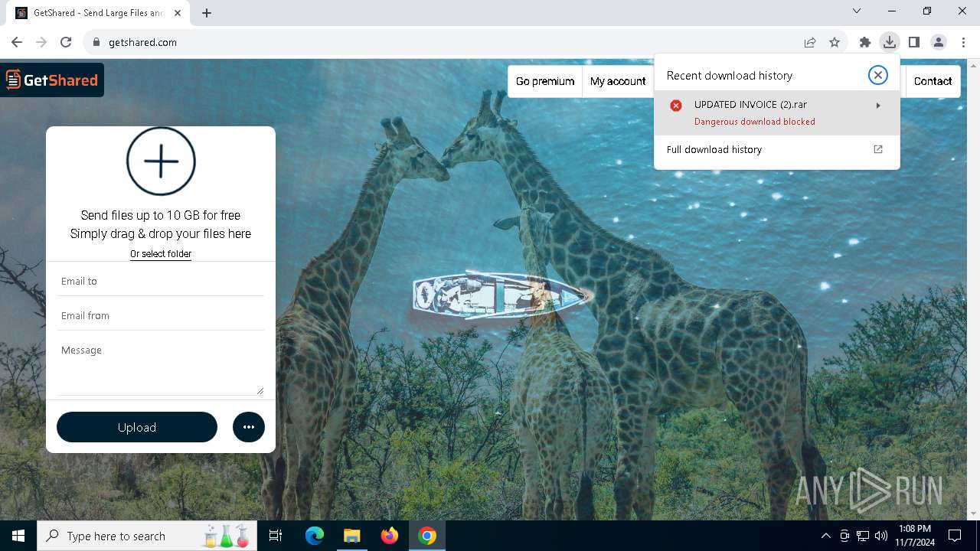Bookmark this tab with star icon
Viewport: 980px width, 551px height.
click(x=835, y=43)
